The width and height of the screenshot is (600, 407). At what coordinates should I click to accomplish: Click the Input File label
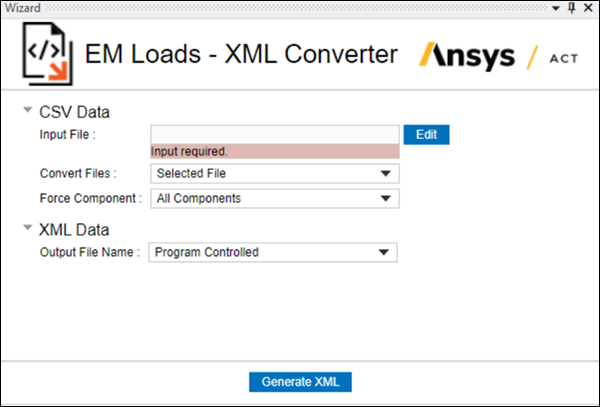click(67, 134)
